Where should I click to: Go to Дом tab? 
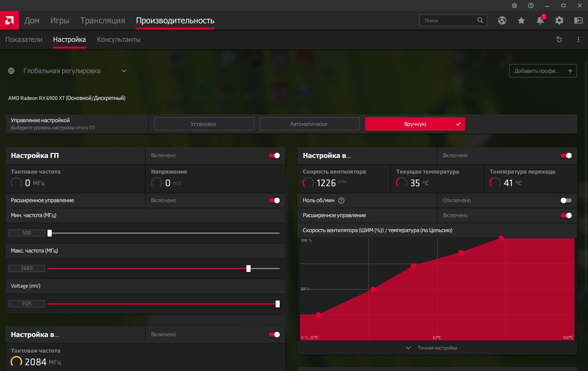[x=32, y=20]
